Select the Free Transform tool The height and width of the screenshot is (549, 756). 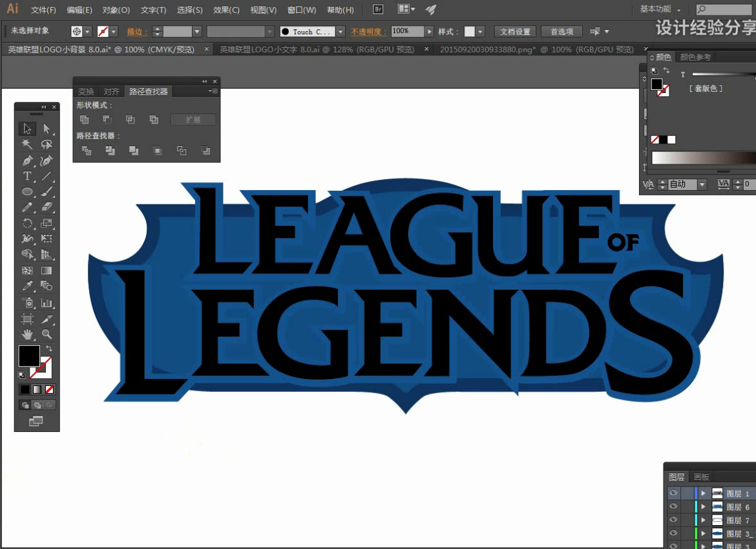click(x=47, y=239)
